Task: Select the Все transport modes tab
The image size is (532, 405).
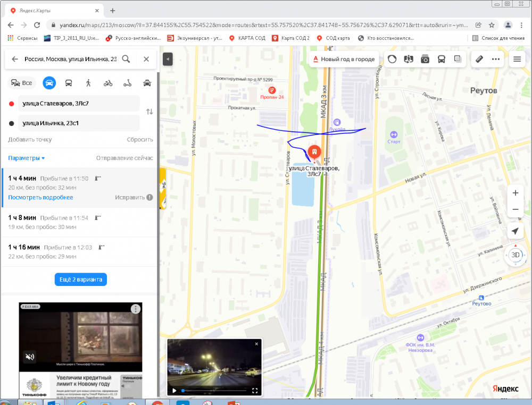Action: (22, 83)
